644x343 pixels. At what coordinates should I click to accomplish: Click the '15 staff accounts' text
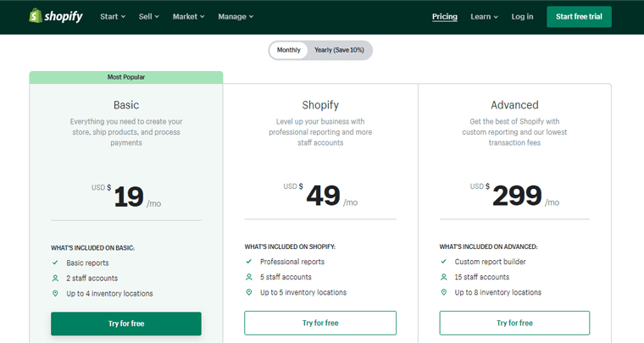[482, 277]
